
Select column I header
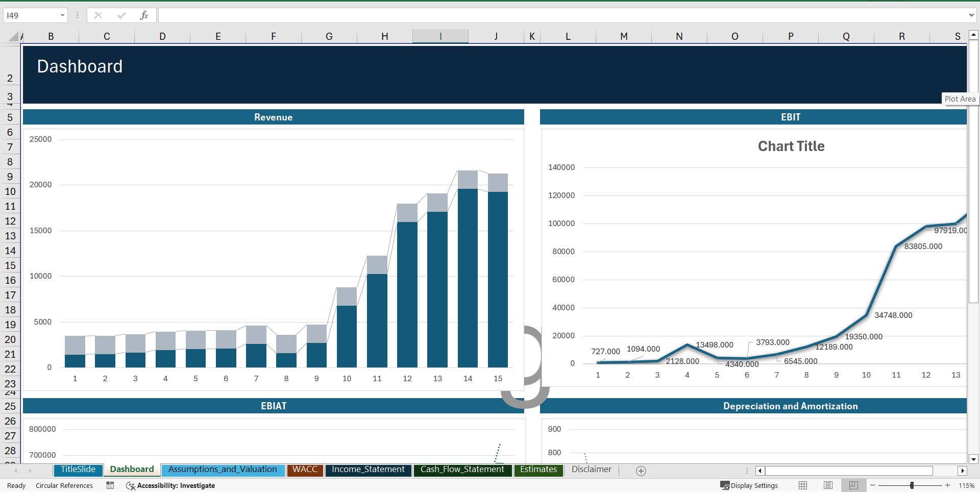click(x=440, y=36)
